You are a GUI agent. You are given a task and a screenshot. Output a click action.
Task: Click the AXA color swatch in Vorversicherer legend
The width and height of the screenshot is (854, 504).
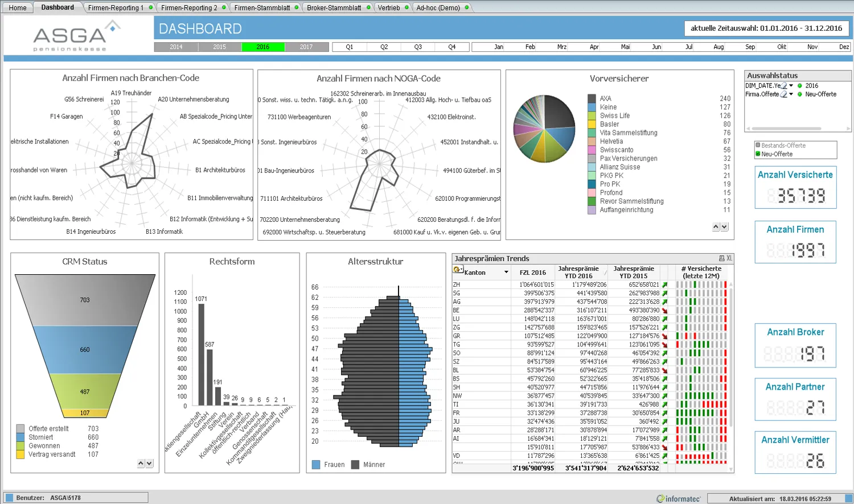[592, 98]
